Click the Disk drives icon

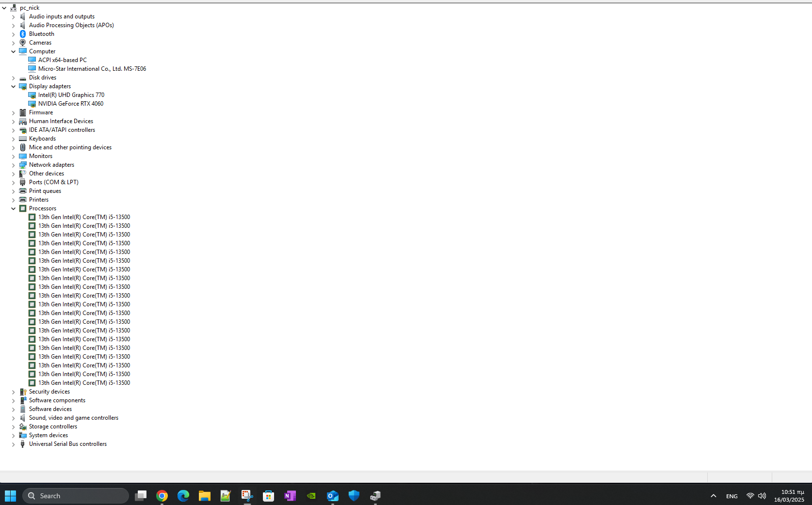23,78
